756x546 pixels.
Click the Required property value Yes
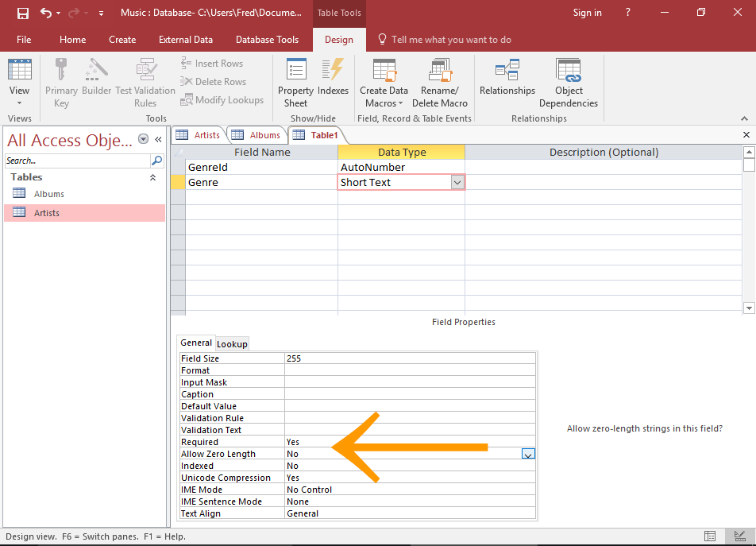(410, 442)
